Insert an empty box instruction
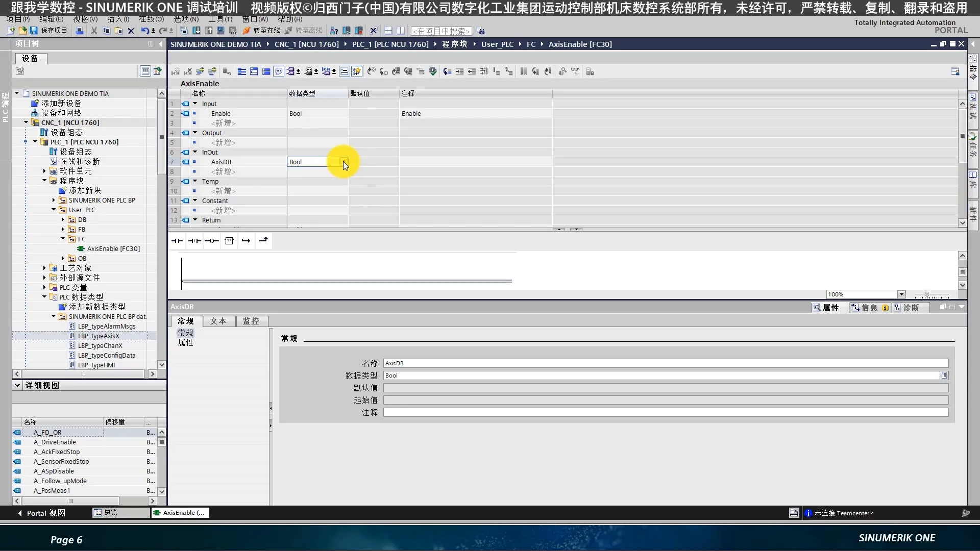This screenshot has height=551, width=980. click(x=229, y=241)
